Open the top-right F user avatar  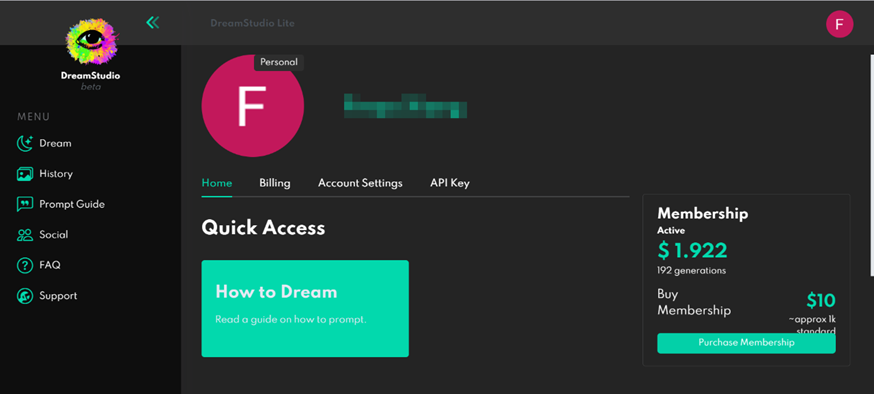click(839, 24)
